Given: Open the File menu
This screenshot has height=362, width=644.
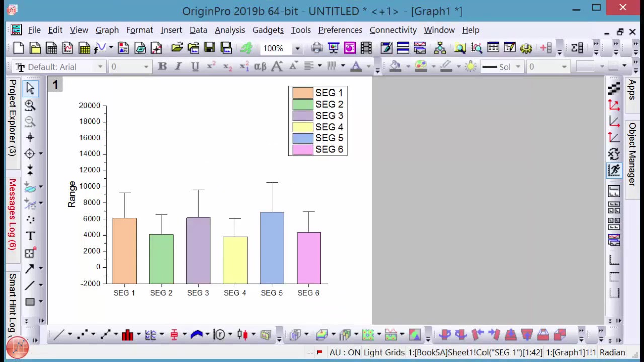Looking at the screenshot, I should [34, 30].
